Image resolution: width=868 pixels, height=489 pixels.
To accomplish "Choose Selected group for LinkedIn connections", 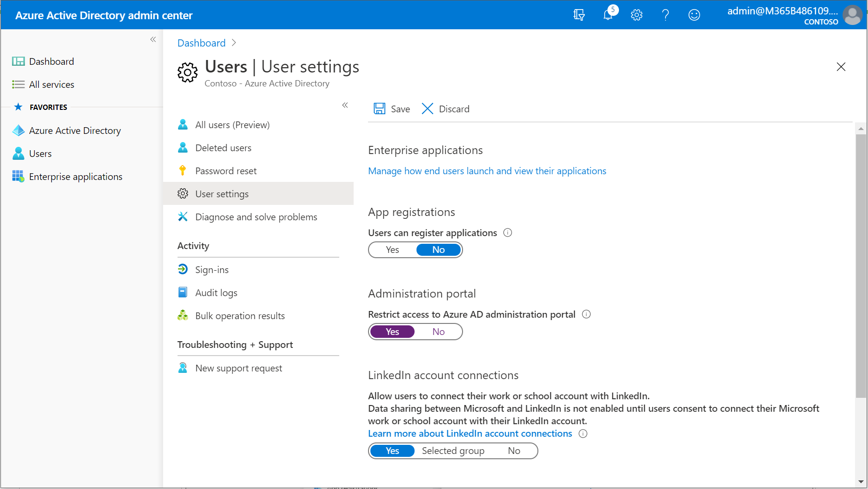I will pyautogui.click(x=453, y=451).
